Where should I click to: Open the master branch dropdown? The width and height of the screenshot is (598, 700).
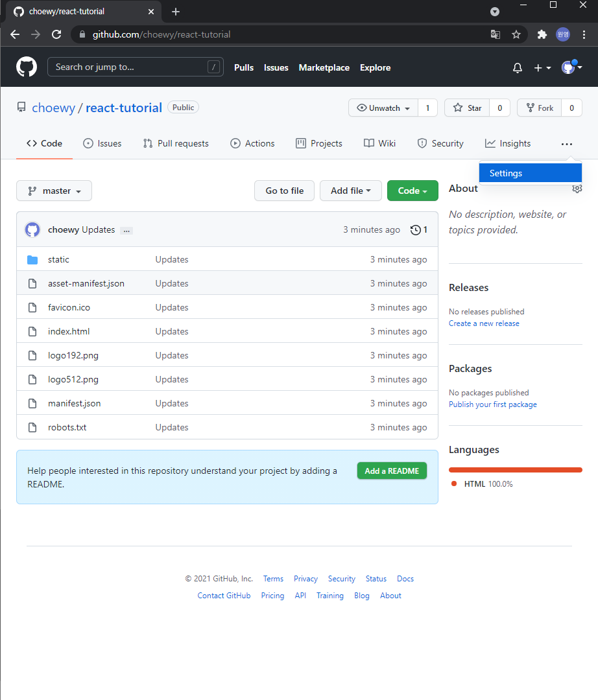[x=54, y=191]
